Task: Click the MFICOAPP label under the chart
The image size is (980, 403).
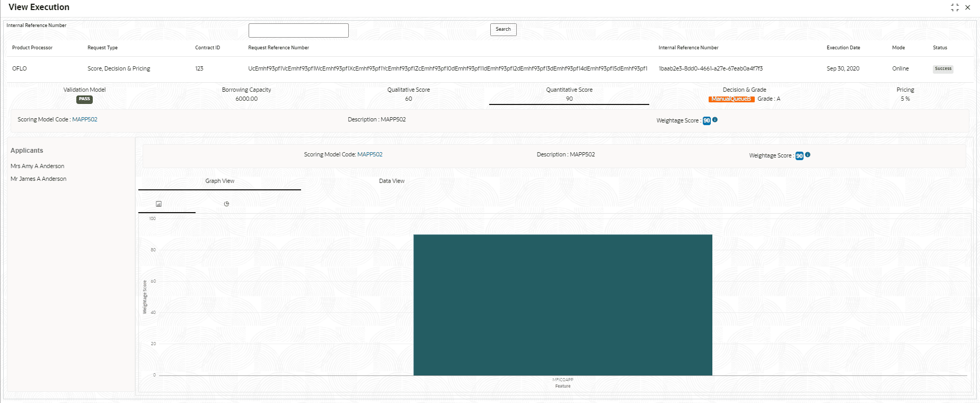Action: point(563,380)
